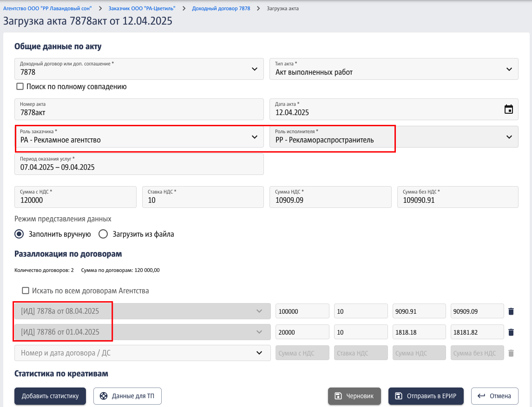Click the Отмена button
532x407 pixels.
pos(494,396)
